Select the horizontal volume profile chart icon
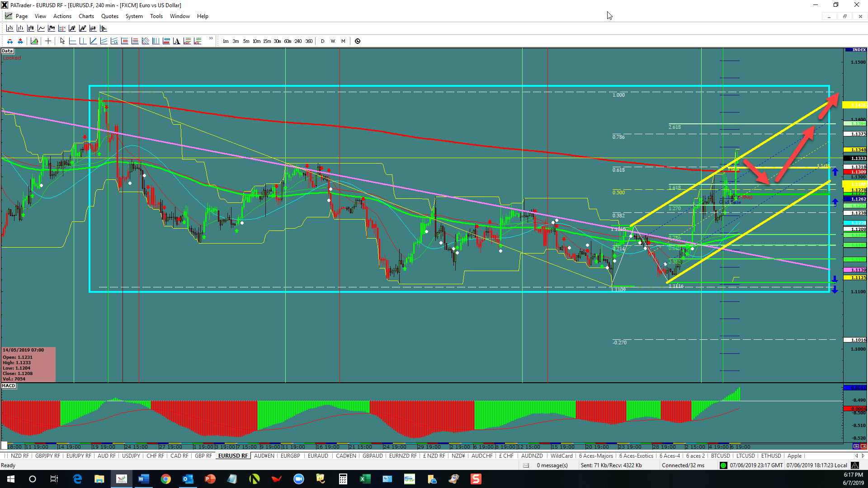Image resolution: width=868 pixels, height=488 pixels. coord(103,28)
